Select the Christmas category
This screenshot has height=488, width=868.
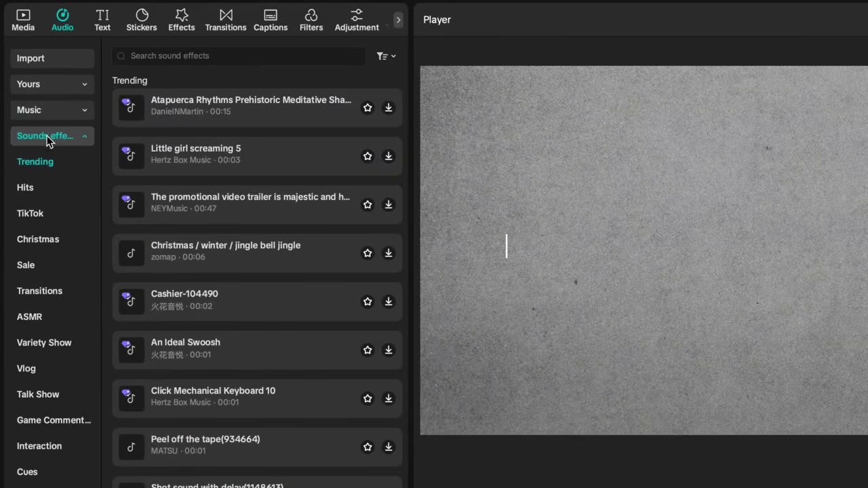pos(38,239)
